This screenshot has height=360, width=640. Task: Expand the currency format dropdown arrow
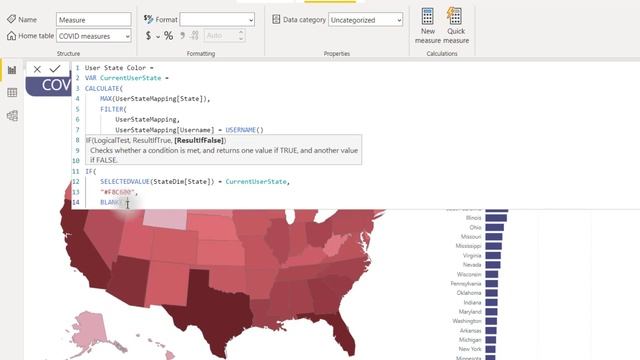click(x=158, y=37)
